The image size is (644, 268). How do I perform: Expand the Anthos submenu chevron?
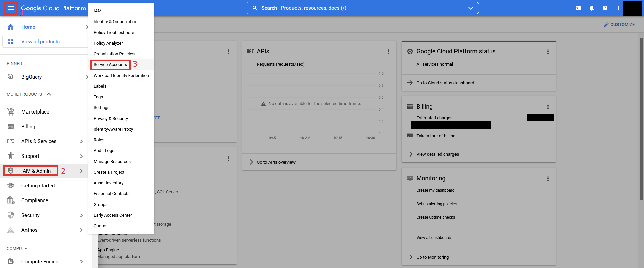coord(82,230)
